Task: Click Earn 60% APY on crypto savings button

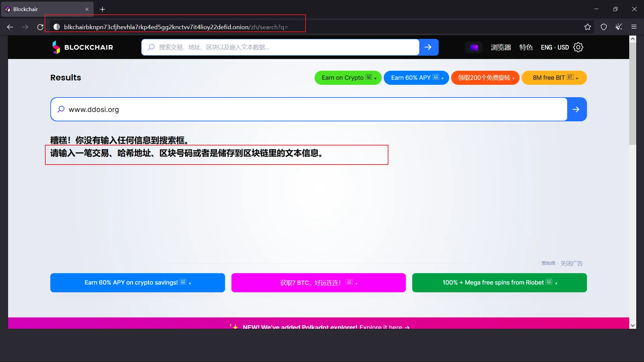Action: point(138,283)
